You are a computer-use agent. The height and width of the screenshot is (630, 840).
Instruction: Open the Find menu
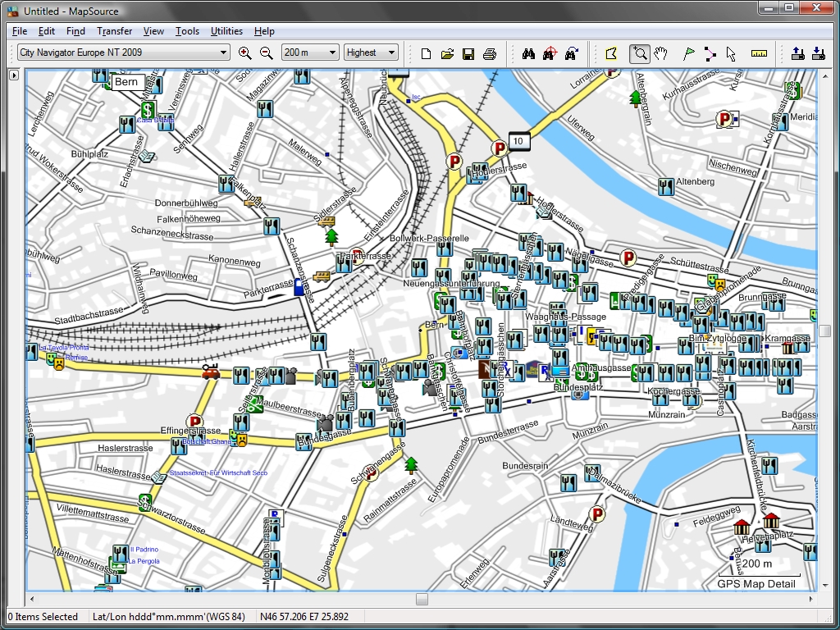75,31
